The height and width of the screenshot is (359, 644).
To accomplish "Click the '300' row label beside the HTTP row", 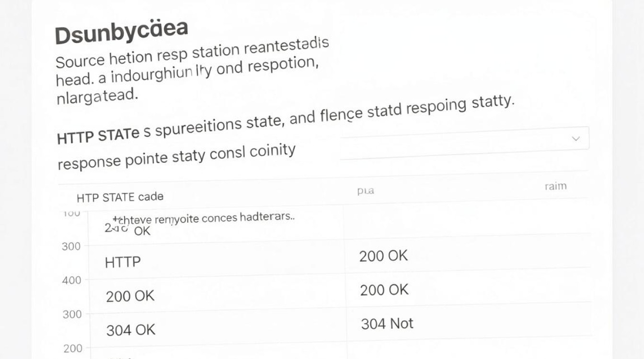I will click(71, 247).
